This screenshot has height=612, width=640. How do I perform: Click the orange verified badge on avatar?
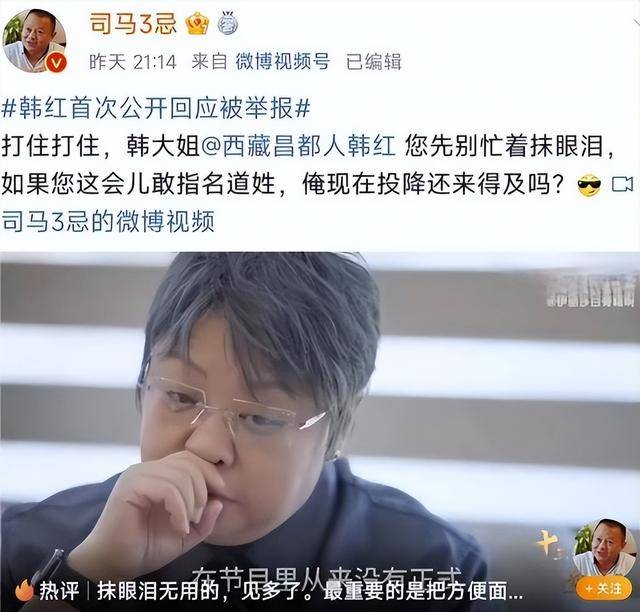pos(56,63)
